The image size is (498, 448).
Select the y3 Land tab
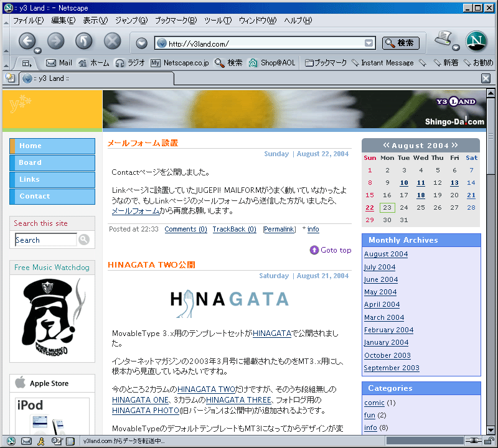(x=97, y=78)
